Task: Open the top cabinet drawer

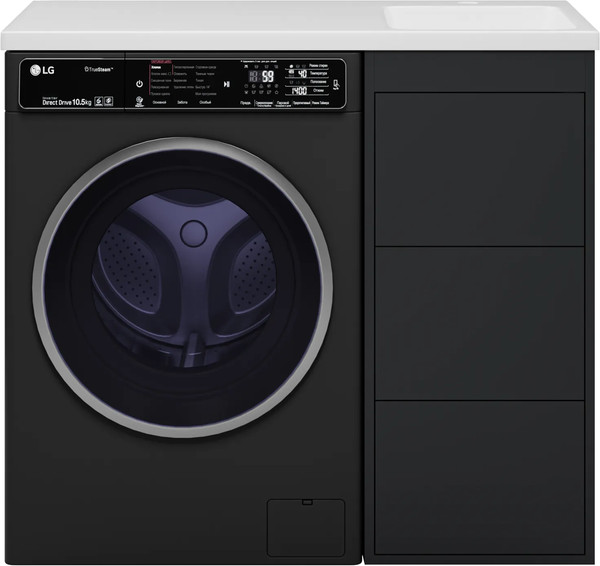Action: pos(479,169)
